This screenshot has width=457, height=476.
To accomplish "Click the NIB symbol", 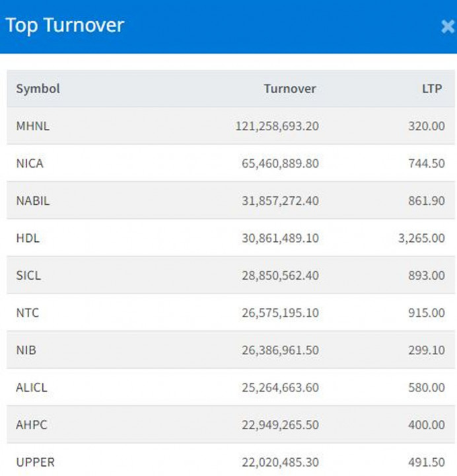I will 26,350.
